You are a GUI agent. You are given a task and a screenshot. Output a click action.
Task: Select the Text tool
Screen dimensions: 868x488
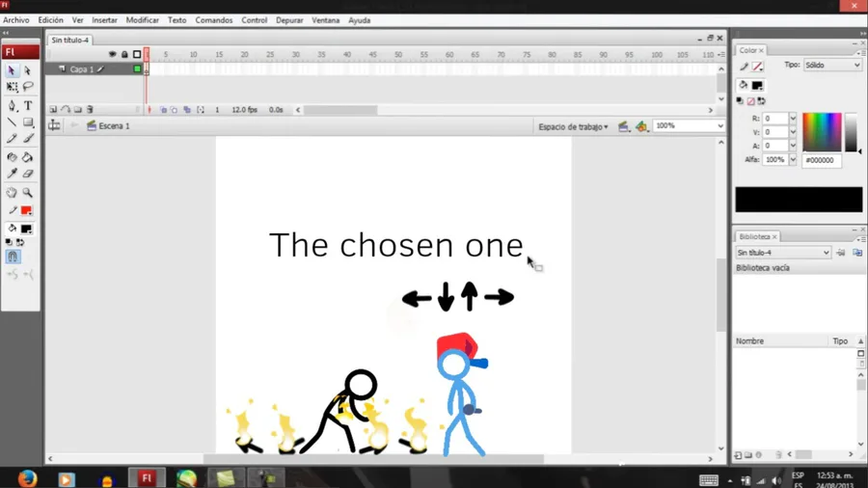[x=28, y=106]
